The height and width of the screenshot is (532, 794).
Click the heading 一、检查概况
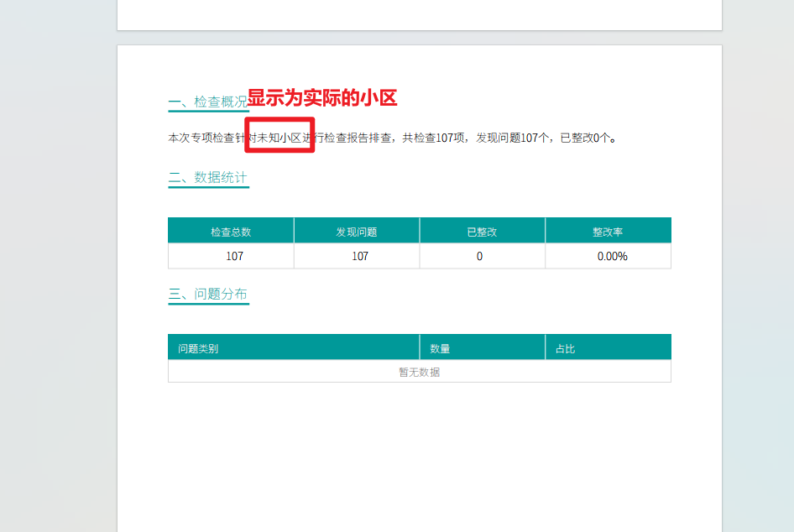(207, 99)
